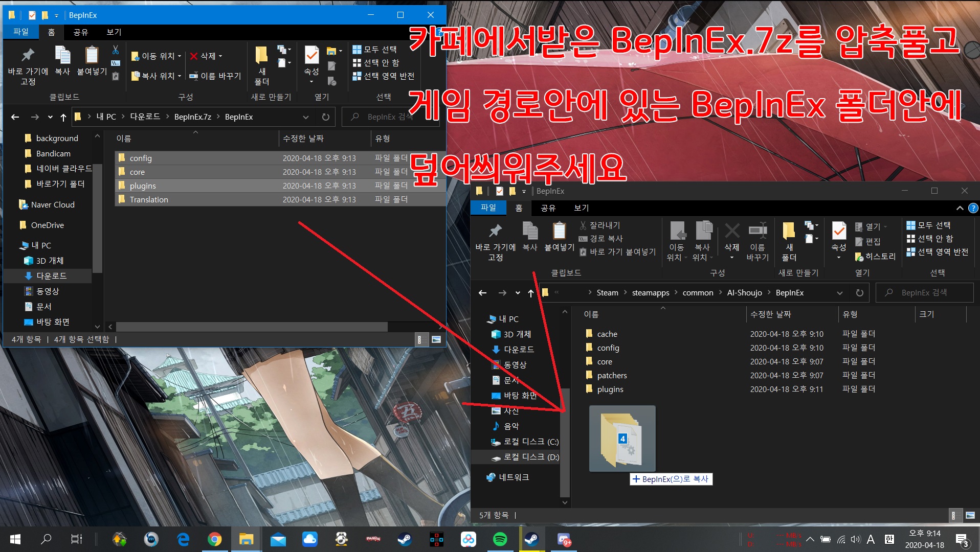This screenshot has height=552, width=980.
Task: Create 새 폴더 in BepInEx.7z window
Action: click(x=262, y=65)
